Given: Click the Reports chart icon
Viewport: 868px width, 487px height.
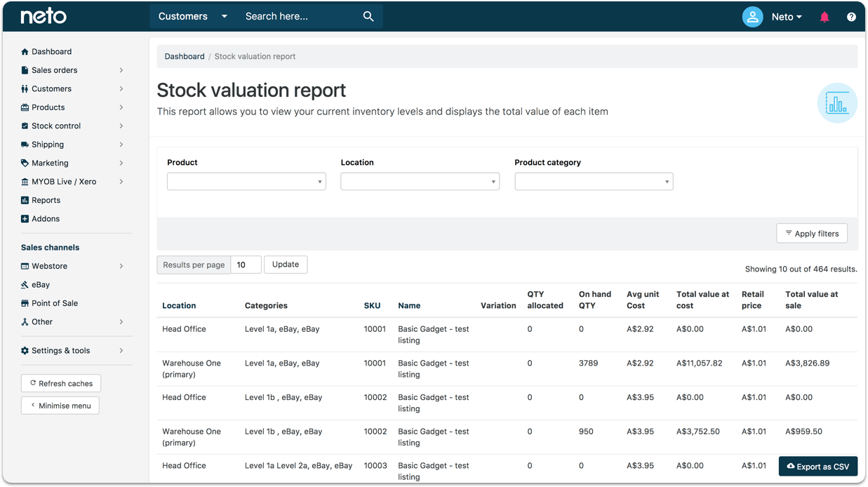Looking at the screenshot, I should pos(25,201).
